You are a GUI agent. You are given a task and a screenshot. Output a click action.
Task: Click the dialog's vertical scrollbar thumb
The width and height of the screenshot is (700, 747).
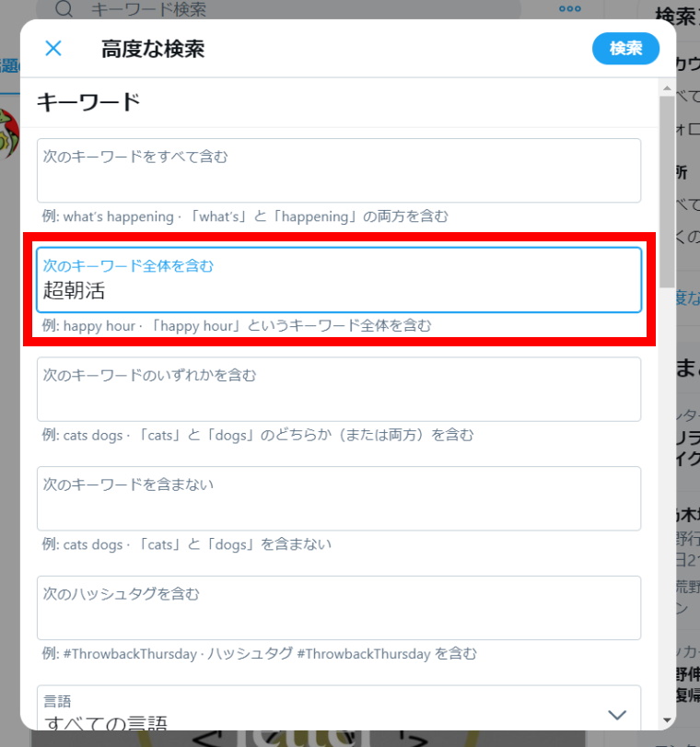pos(667,192)
